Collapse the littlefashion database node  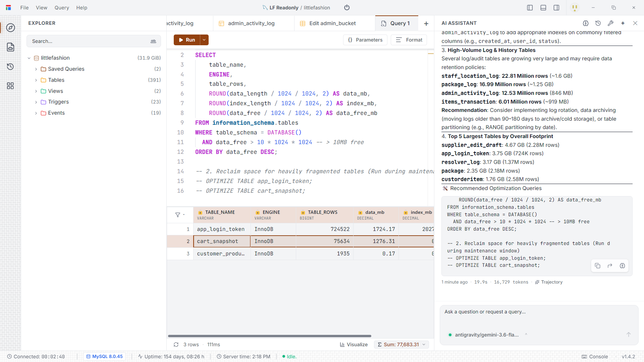29,58
